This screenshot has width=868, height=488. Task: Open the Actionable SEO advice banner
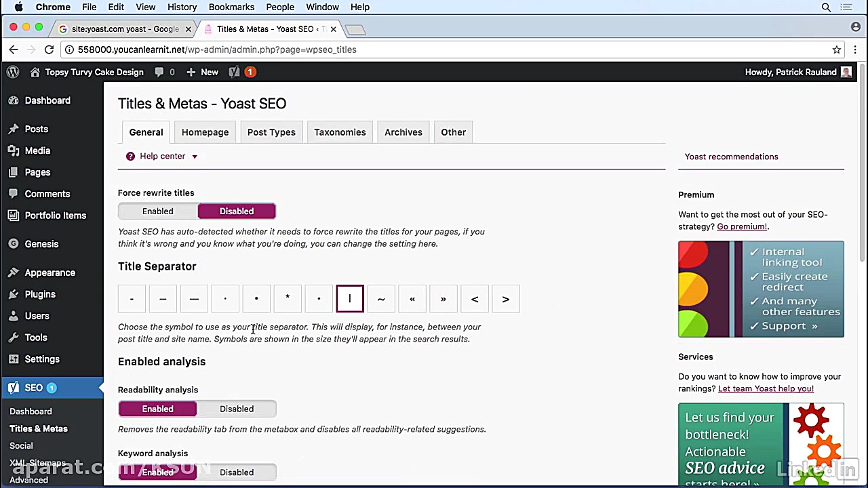pyautogui.click(x=761, y=445)
